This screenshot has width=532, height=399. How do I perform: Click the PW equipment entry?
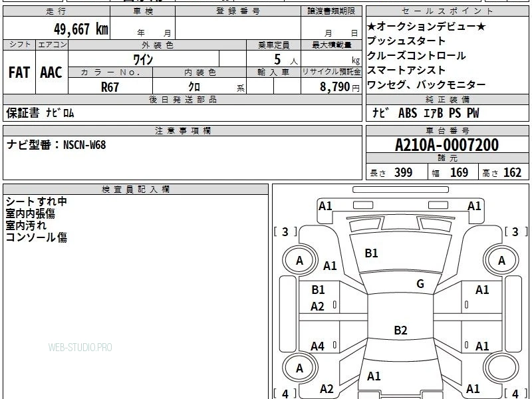[x=473, y=113]
